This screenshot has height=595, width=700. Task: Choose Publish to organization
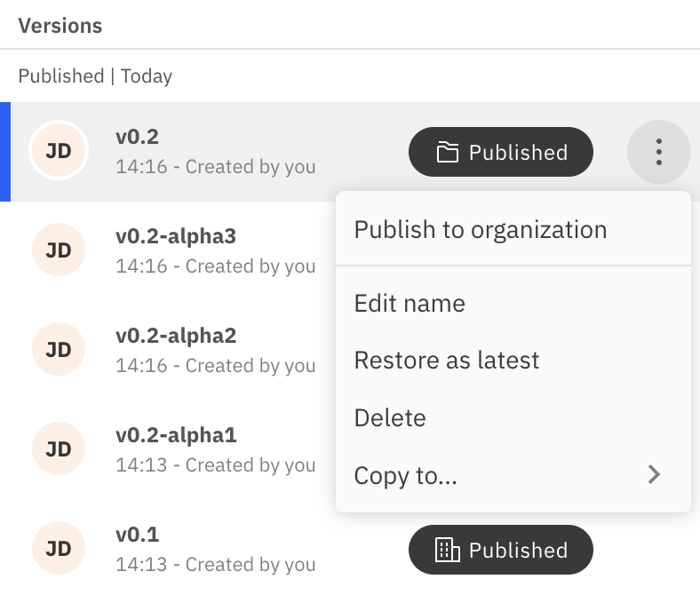[x=481, y=230]
